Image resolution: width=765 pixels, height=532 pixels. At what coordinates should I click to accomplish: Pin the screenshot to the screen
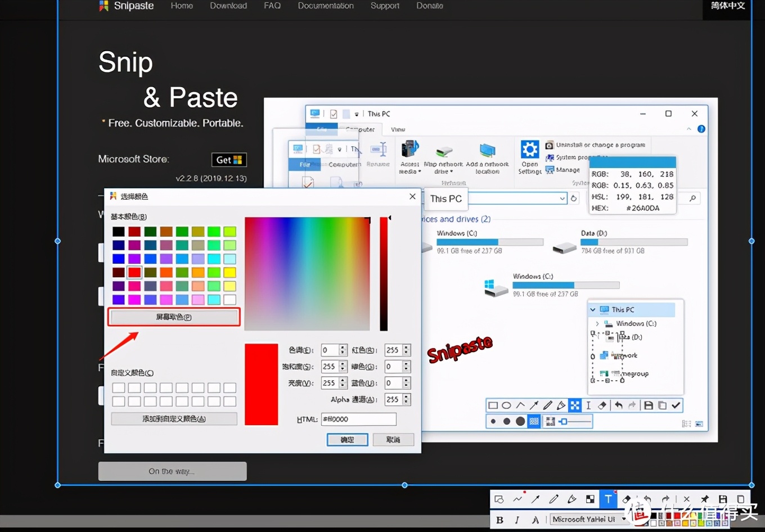coord(705,499)
